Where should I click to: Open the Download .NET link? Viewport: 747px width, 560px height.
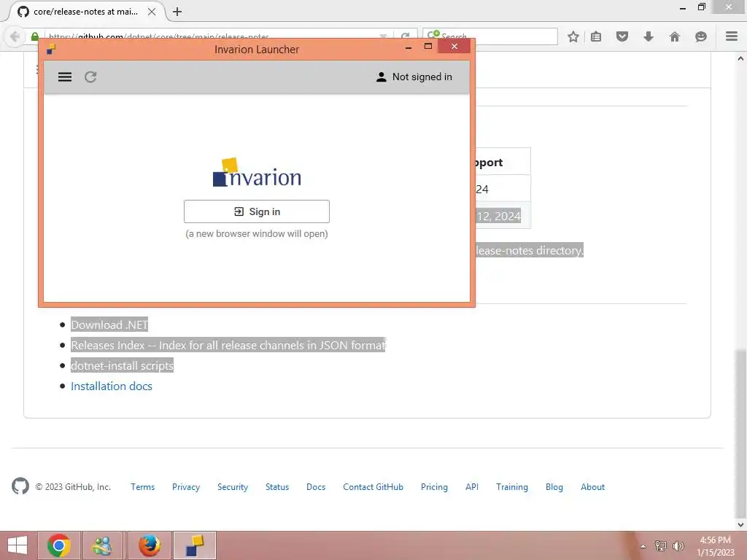[109, 324]
